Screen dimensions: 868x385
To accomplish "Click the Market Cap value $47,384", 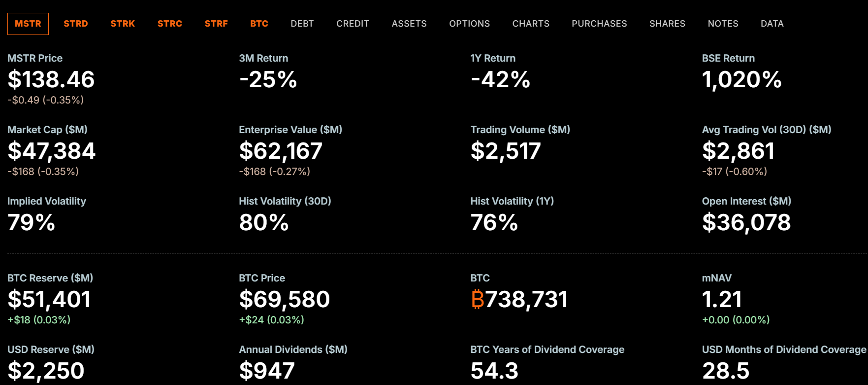I will click(52, 151).
